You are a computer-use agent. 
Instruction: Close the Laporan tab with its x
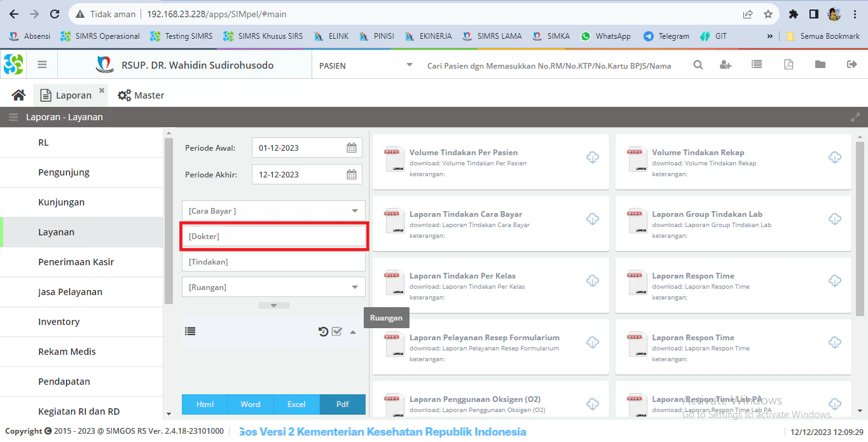click(102, 90)
